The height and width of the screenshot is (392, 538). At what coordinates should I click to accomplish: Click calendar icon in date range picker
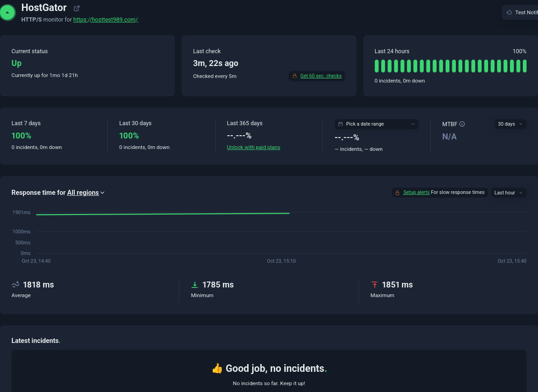[x=340, y=124]
